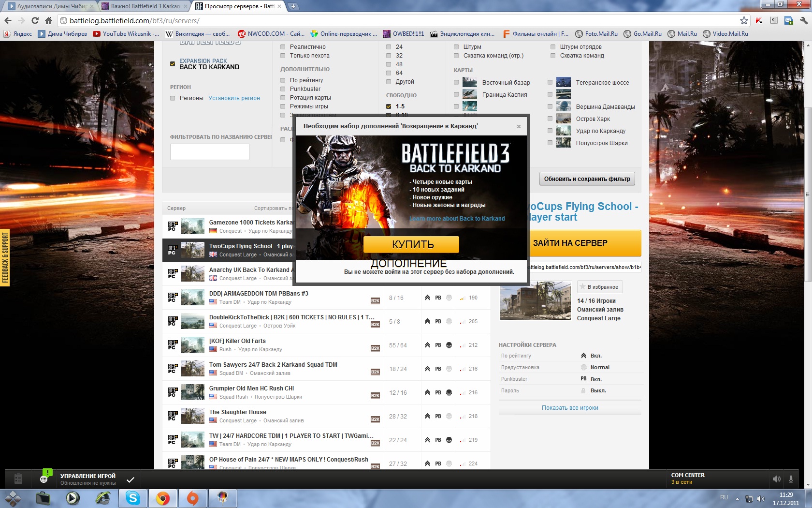
Task: Toggle the Battlelog microphone icon
Action: pyautogui.click(x=791, y=479)
